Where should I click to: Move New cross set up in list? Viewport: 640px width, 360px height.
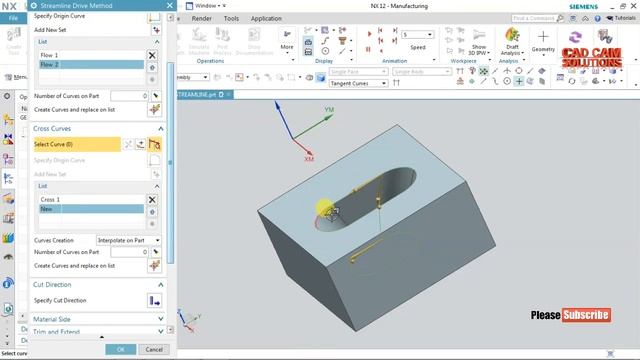152,212
